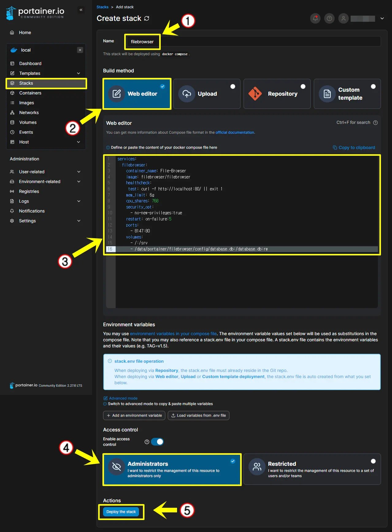This screenshot has width=392, height=532.
Task: Click the Host icon in the sidebar
Action: click(x=12, y=142)
